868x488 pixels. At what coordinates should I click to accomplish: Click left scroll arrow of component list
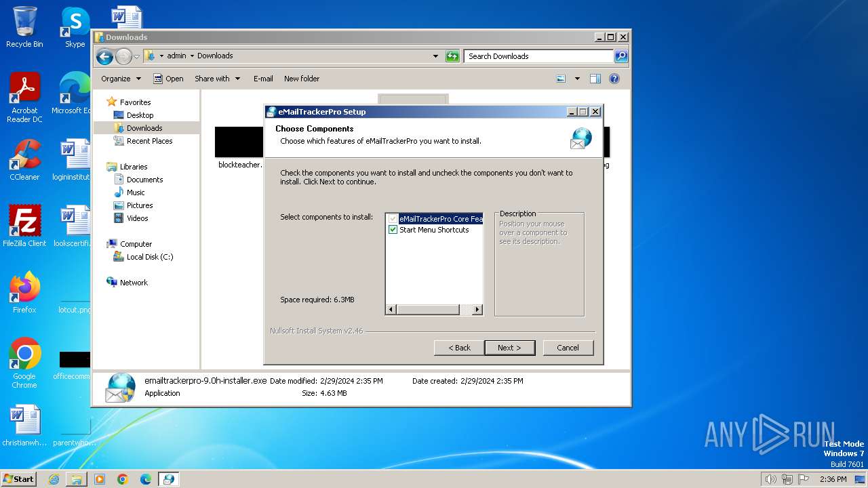[391, 310]
